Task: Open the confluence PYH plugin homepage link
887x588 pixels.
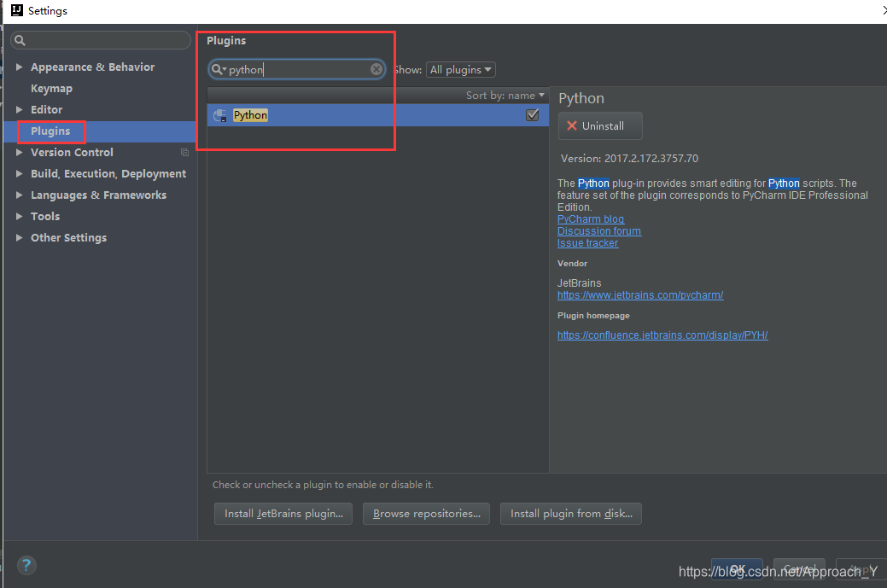Action: (662, 335)
